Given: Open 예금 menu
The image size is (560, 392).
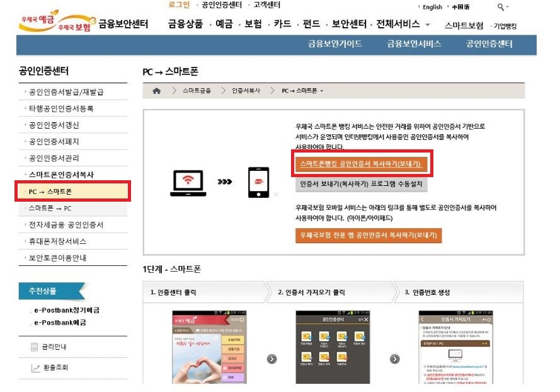Looking at the screenshot, I should pyautogui.click(x=224, y=24).
